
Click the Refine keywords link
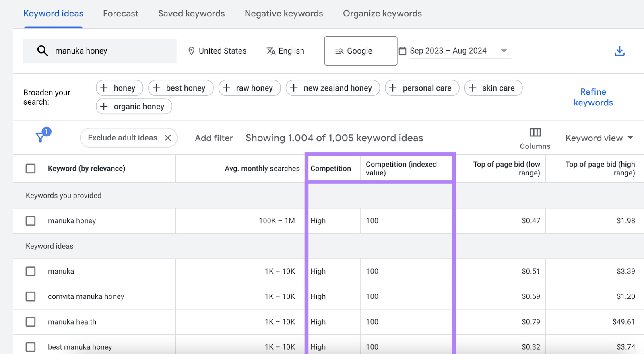click(x=593, y=97)
